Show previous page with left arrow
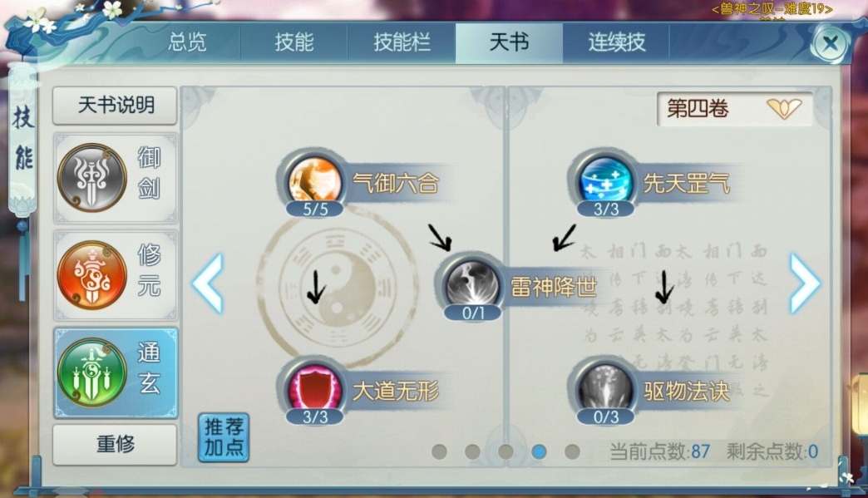Viewport: 868px width, 498px height. point(208,284)
